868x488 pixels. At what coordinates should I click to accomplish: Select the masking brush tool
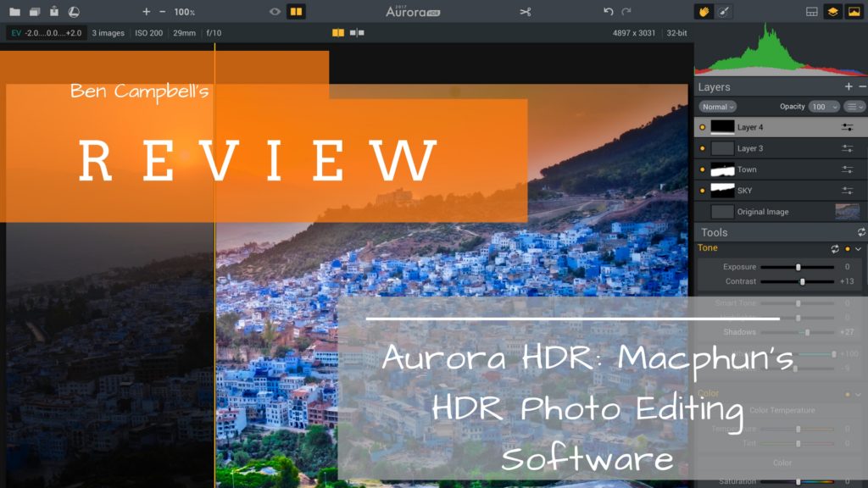click(724, 12)
